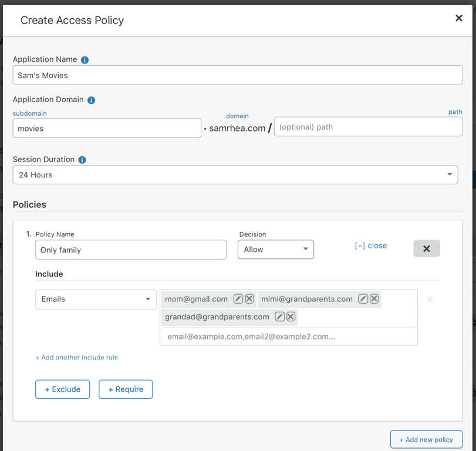Click the Application Name info icon
The image size is (476, 451).
(85, 60)
